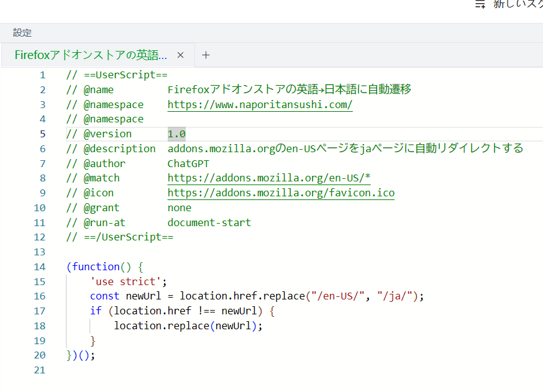Click line number 5 in the gutter
543x392 pixels.
point(43,134)
